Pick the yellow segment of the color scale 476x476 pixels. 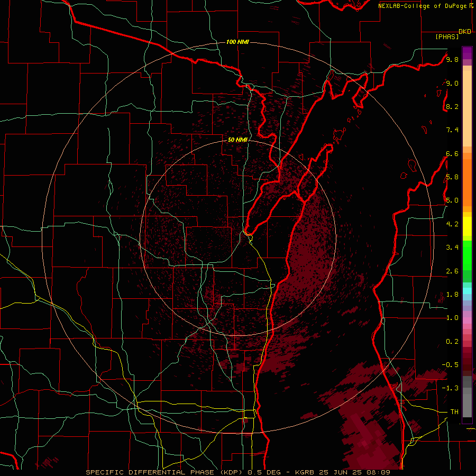(x=467, y=226)
